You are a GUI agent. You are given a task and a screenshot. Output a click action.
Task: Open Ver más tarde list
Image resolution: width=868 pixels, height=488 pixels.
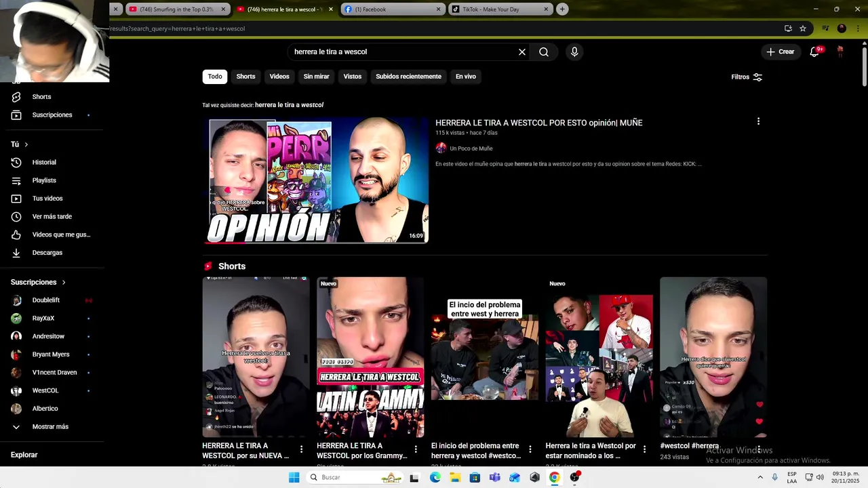click(x=53, y=217)
